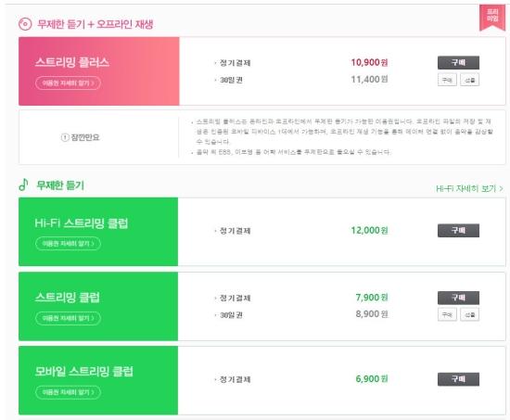510x420 pixels.
Task: Follow the Hi-Fi 자세히 보기 link
Action: click(469, 189)
